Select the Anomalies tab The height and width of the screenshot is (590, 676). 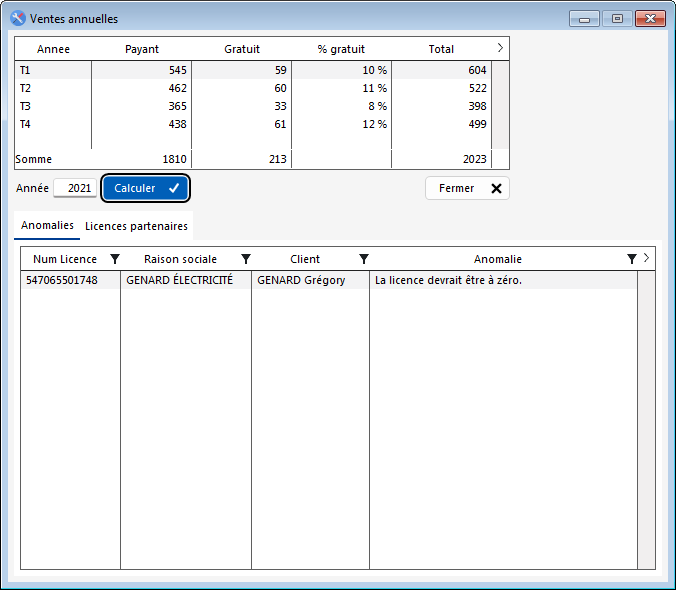click(x=48, y=226)
